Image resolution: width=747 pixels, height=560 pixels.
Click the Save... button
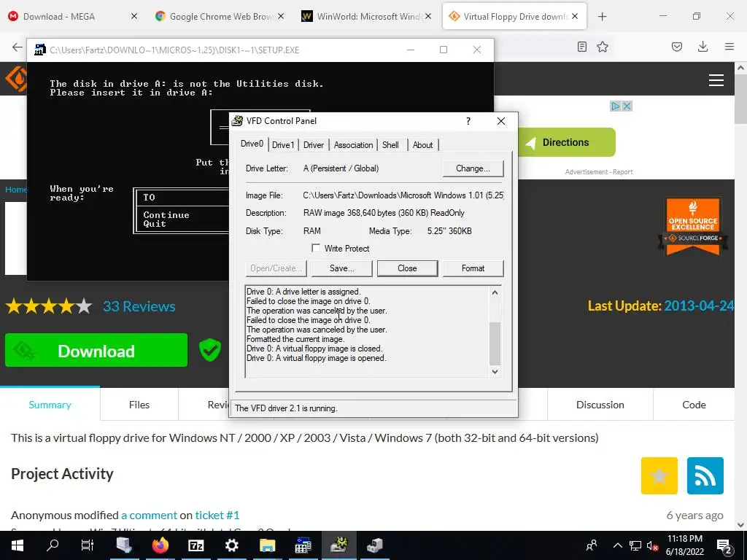click(342, 268)
